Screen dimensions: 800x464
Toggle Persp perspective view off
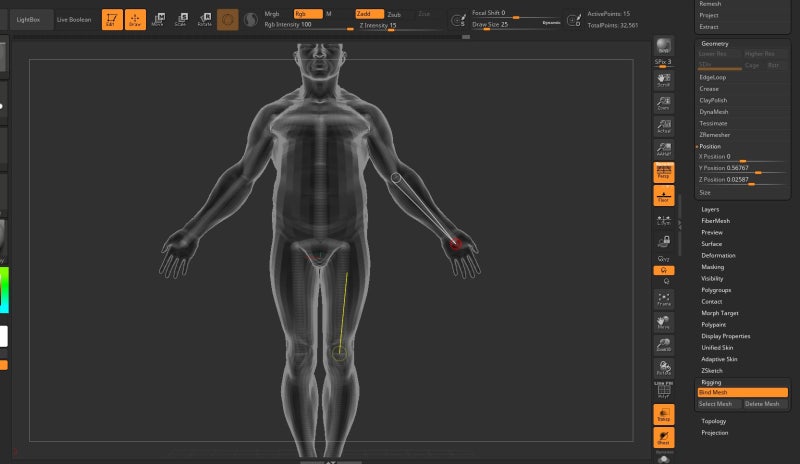tap(663, 172)
